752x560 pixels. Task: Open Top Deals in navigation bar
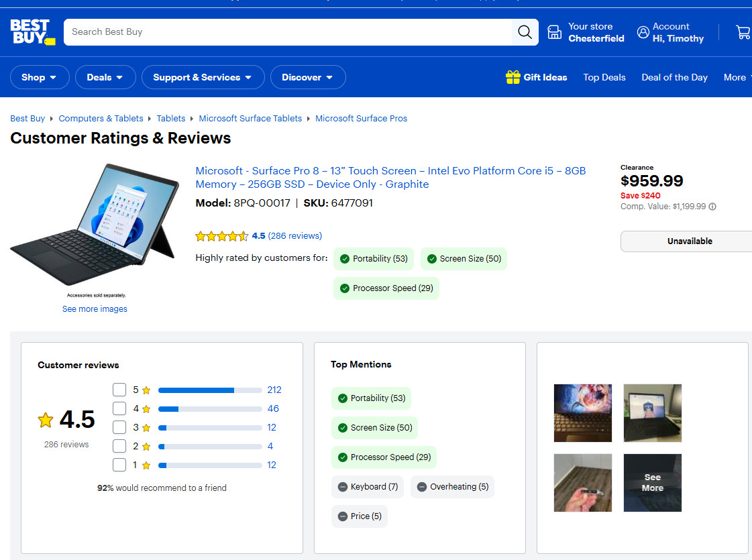(x=604, y=77)
